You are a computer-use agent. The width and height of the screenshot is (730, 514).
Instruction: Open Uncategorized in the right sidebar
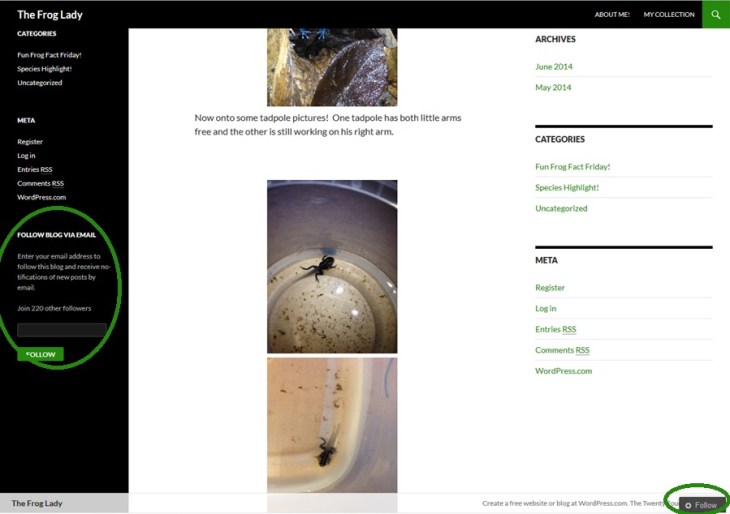click(x=561, y=209)
